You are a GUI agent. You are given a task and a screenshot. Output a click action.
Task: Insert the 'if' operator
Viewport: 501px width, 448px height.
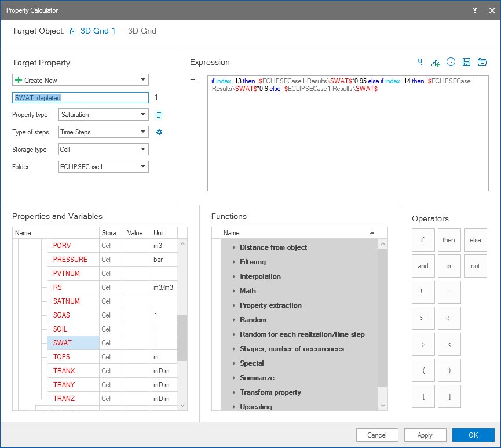click(x=423, y=240)
